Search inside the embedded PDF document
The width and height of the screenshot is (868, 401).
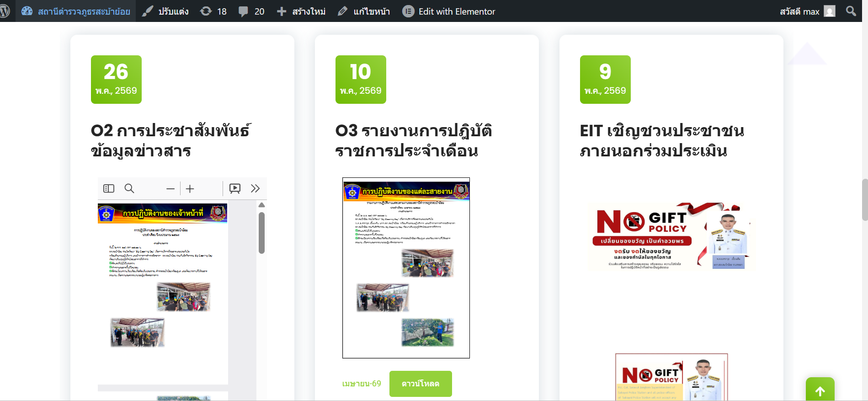129,188
